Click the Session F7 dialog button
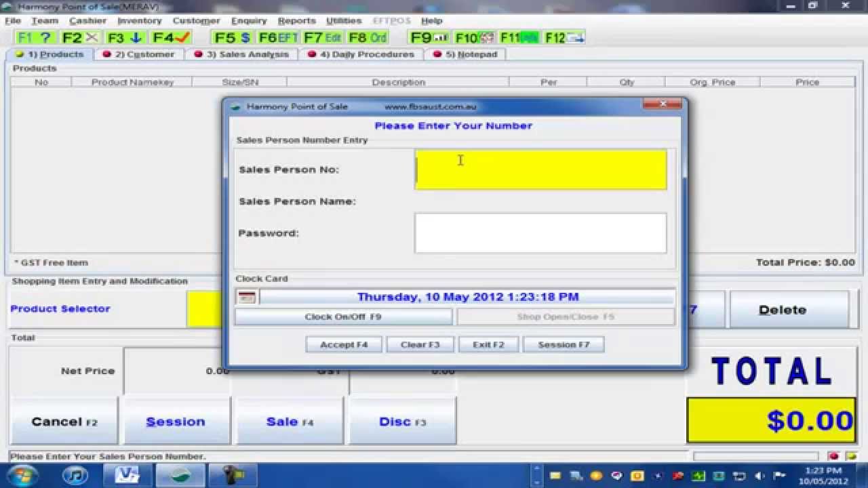 pyautogui.click(x=564, y=344)
